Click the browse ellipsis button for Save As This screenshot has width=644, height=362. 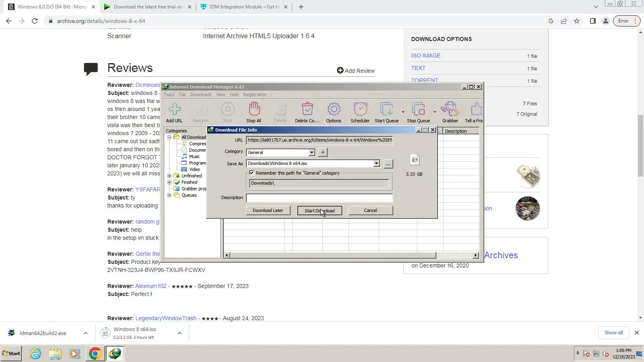click(388, 164)
